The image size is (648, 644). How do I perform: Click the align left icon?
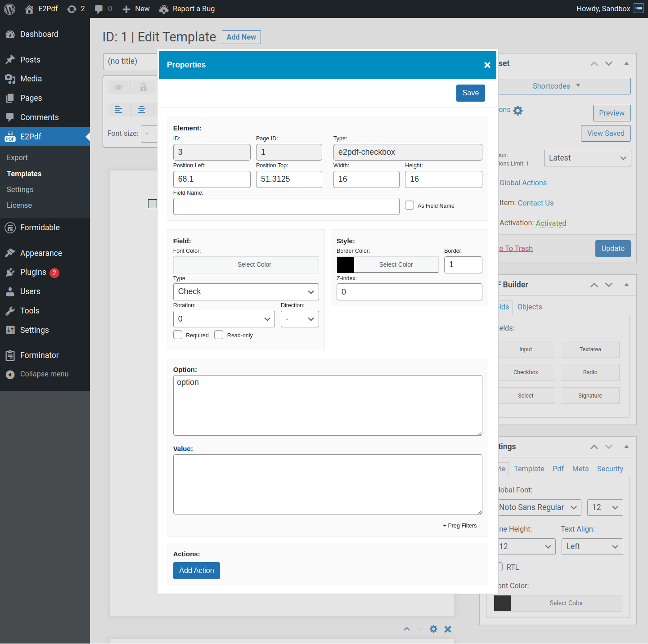click(119, 110)
